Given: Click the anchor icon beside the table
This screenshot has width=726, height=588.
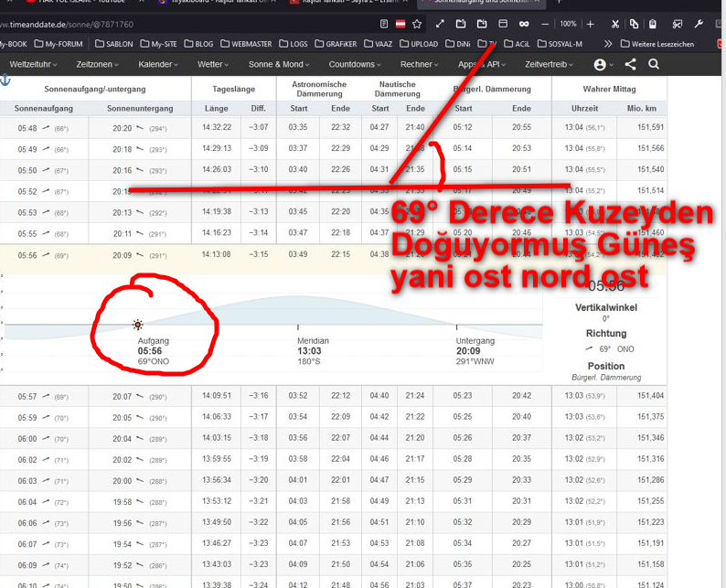Looking at the screenshot, I should pos(5,81).
